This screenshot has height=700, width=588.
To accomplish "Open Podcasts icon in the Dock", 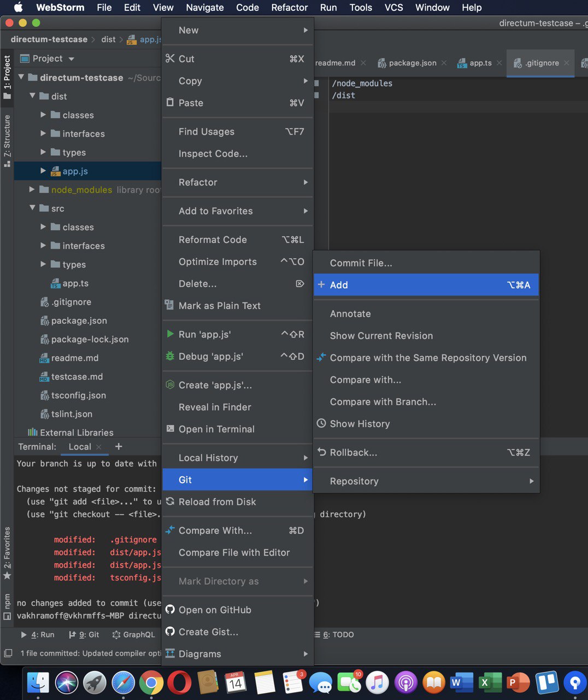I will click(405, 682).
